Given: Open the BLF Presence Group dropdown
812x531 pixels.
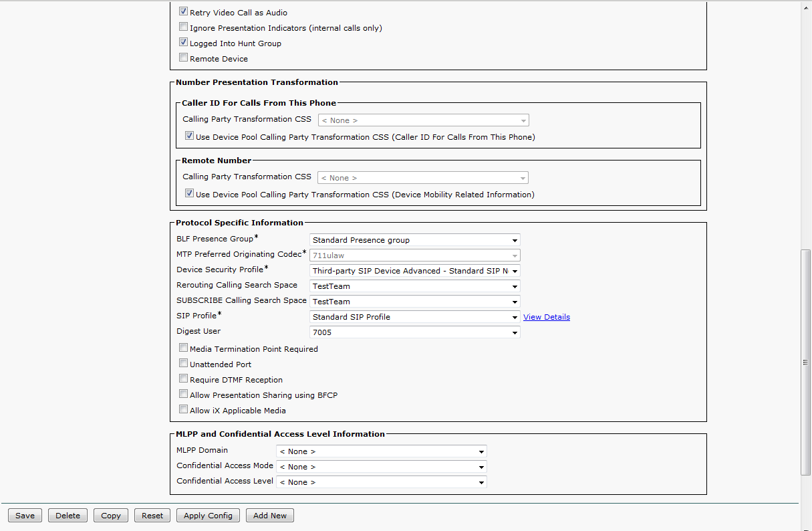Looking at the screenshot, I should (x=414, y=240).
